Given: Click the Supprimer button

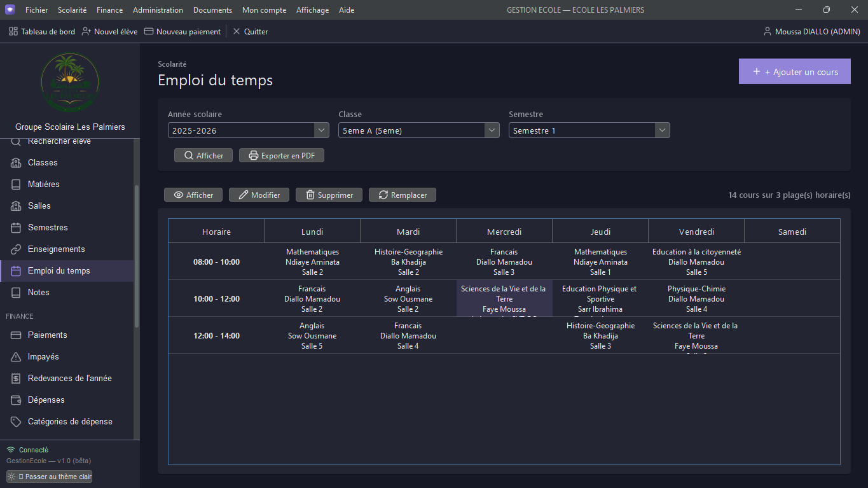Looking at the screenshot, I should pyautogui.click(x=329, y=195).
